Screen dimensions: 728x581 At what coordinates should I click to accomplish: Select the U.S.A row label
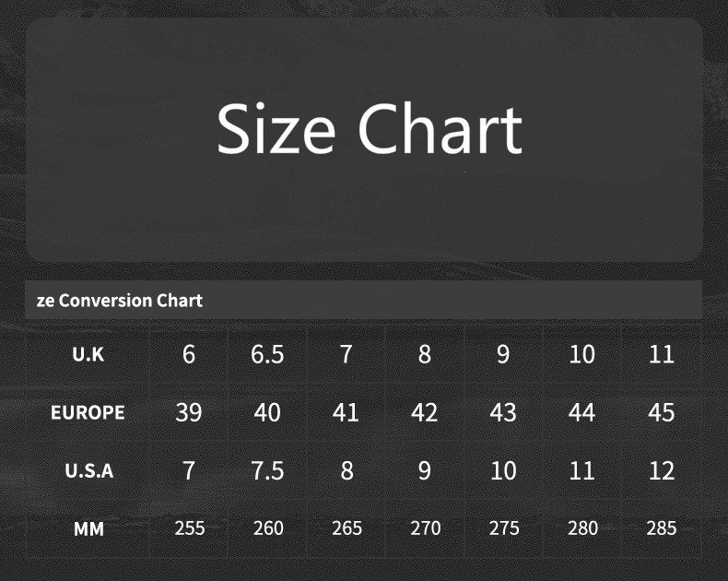point(88,470)
